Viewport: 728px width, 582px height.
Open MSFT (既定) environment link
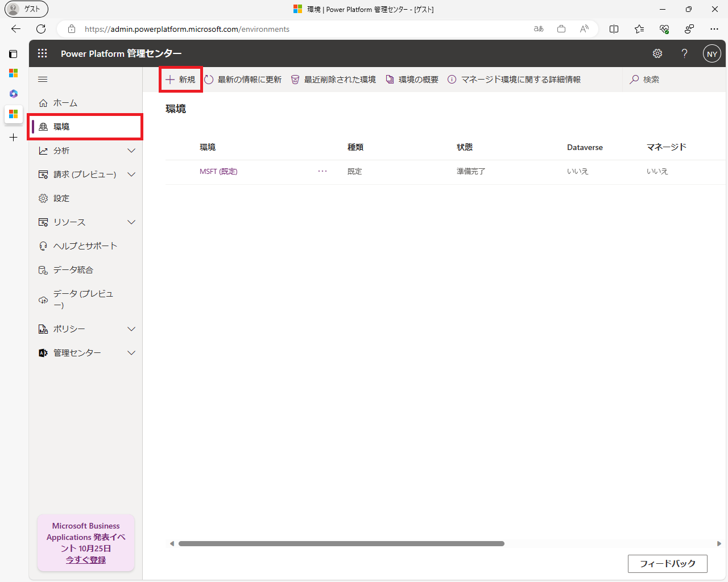point(218,171)
